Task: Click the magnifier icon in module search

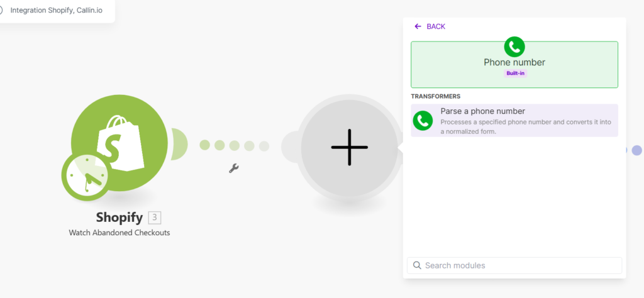Action: coord(417,265)
